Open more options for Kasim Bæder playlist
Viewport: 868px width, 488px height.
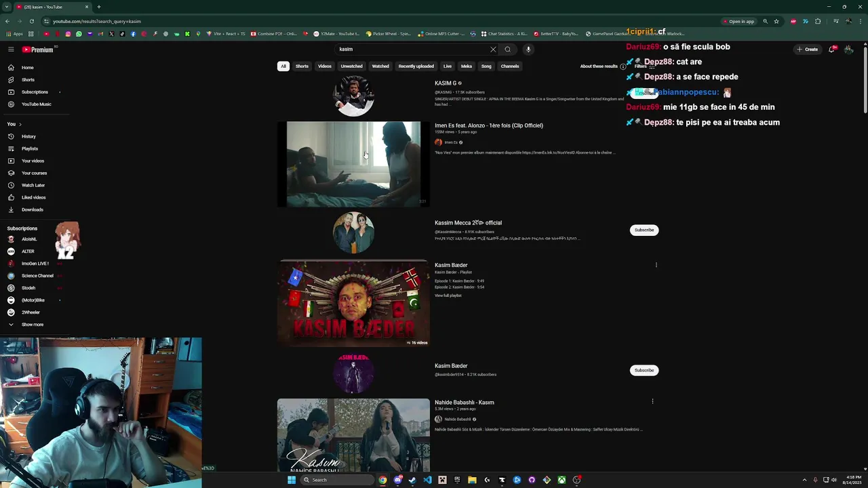(x=656, y=265)
